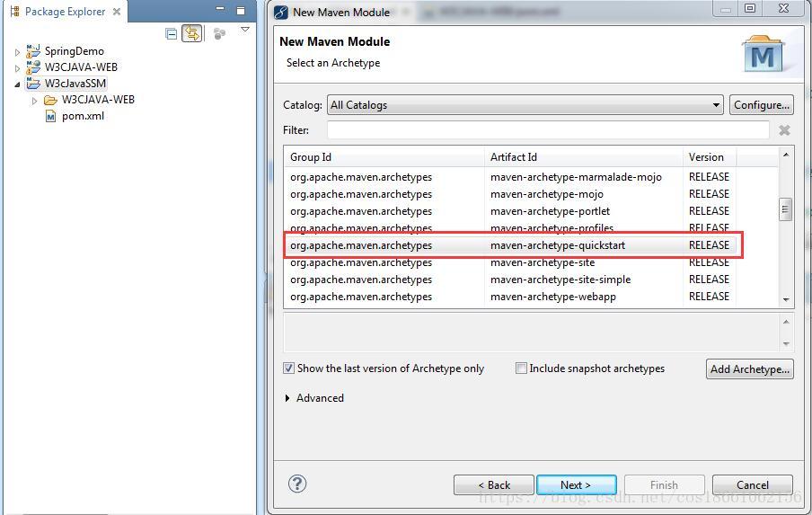Expand the SpringDemo project
812x515 pixels.
click(x=18, y=52)
